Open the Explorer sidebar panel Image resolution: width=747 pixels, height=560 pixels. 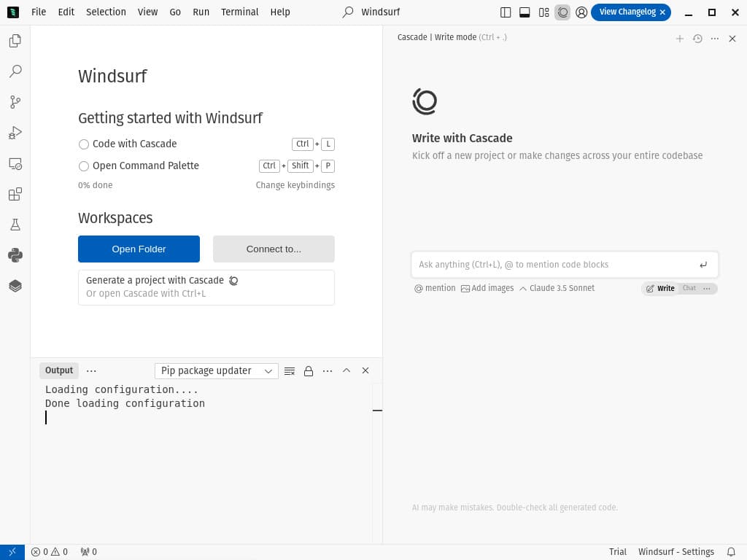point(15,41)
